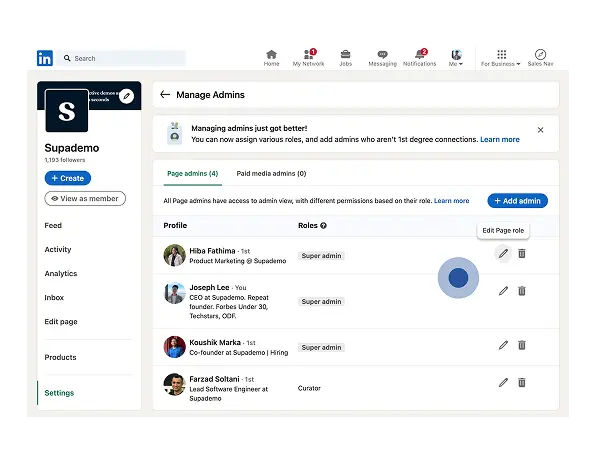Viewport: 600px width, 463px height.
Task: Open Analytics in the left sidebar
Action: 60,274
